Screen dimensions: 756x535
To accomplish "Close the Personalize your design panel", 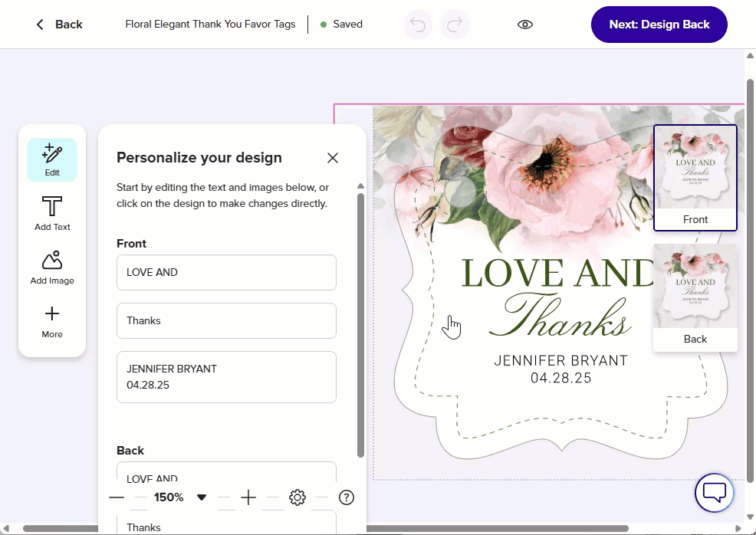I will pos(333,158).
